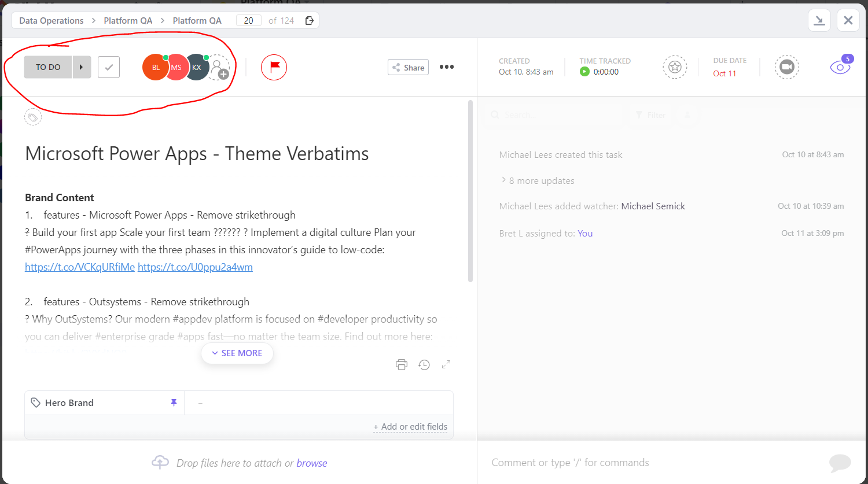Start the time tracker play button
The image size is (868, 484).
[584, 72]
